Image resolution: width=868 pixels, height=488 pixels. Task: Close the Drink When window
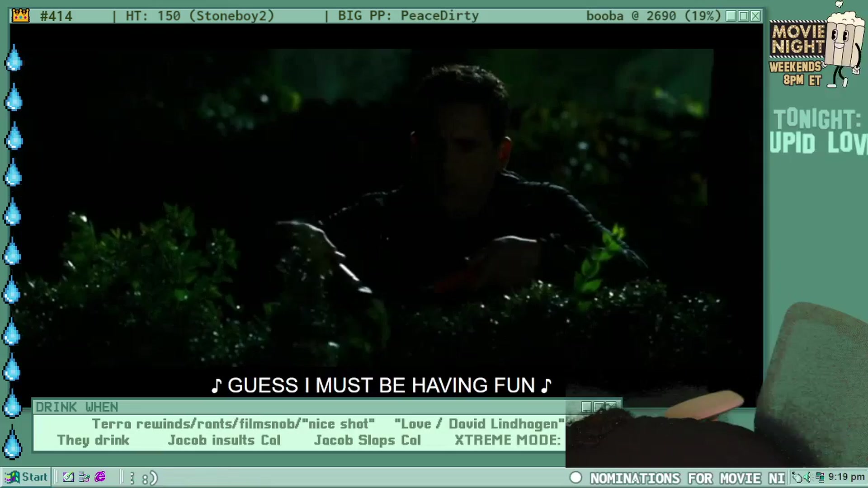(x=611, y=407)
